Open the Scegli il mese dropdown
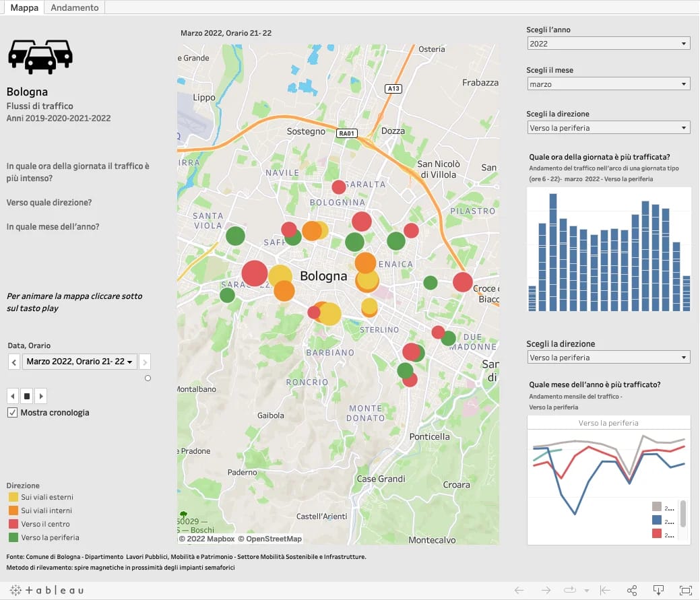 (x=608, y=84)
